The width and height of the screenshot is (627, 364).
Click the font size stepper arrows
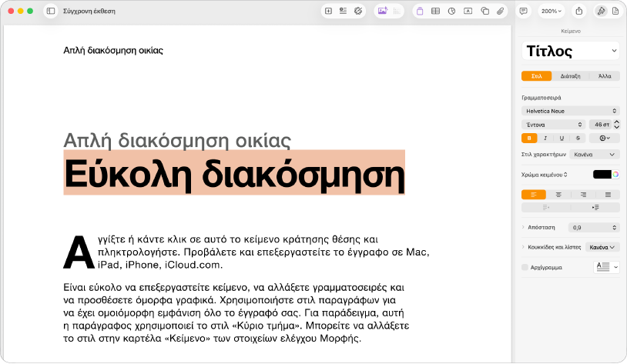coord(617,125)
